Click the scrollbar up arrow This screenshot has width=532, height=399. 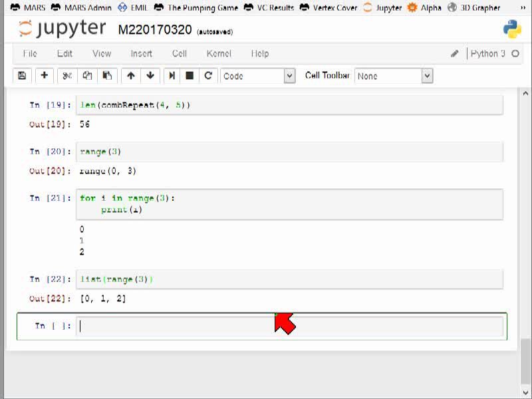(x=525, y=93)
